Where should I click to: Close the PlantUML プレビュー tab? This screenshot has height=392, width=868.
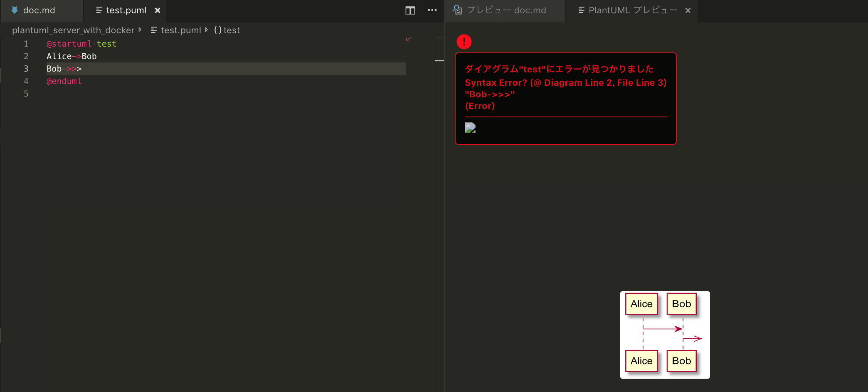pyautogui.click(x=688, y=10)
